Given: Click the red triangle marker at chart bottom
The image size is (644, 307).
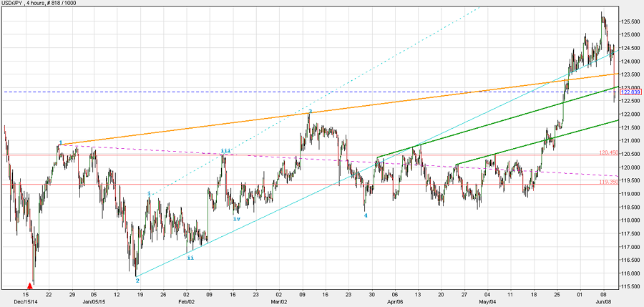Looking at the screenshot, I should pos(29,286).
